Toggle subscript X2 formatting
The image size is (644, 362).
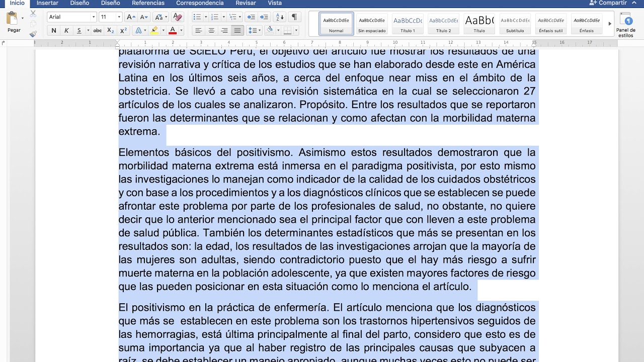pyautogui.click(x=110, y=31)
